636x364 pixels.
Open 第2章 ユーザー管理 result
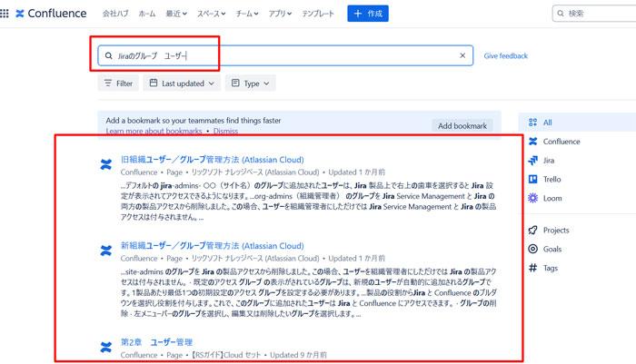156,342
